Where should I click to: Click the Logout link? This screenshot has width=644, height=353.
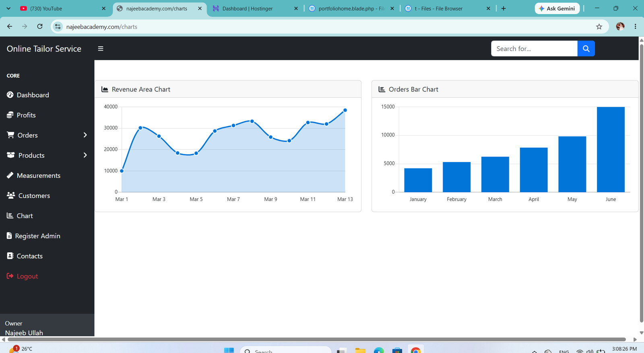click(27, 276)
